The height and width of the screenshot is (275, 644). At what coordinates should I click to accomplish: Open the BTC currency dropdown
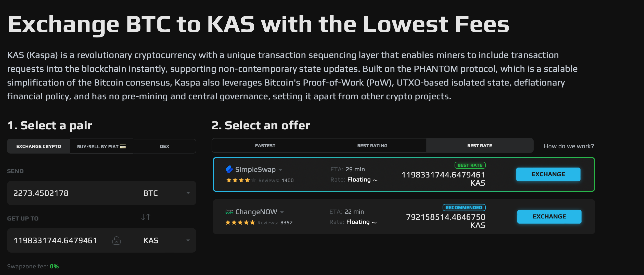167,193
